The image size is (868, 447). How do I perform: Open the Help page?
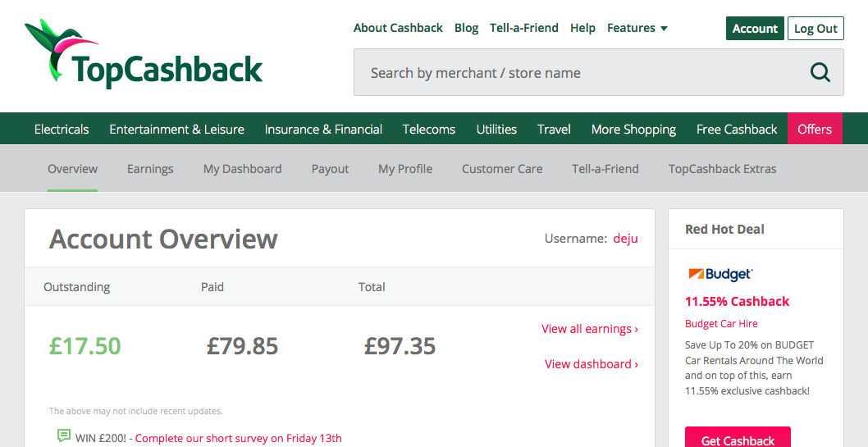pyautogui.click(x=583, y=28)
